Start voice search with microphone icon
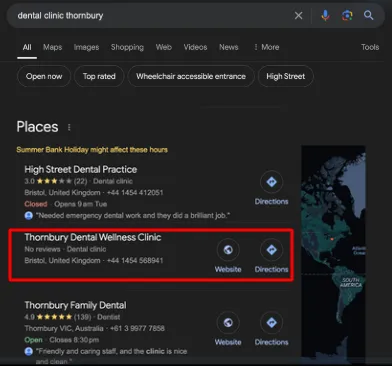This screenshot has width=392, height=366. (x=325, y=15)
